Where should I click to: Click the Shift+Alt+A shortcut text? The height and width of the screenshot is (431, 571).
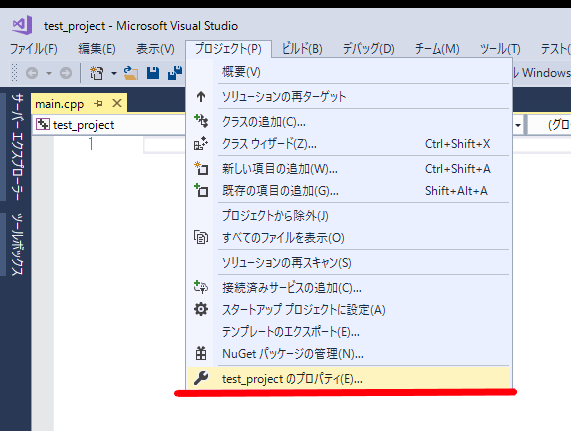coord(456,191)
